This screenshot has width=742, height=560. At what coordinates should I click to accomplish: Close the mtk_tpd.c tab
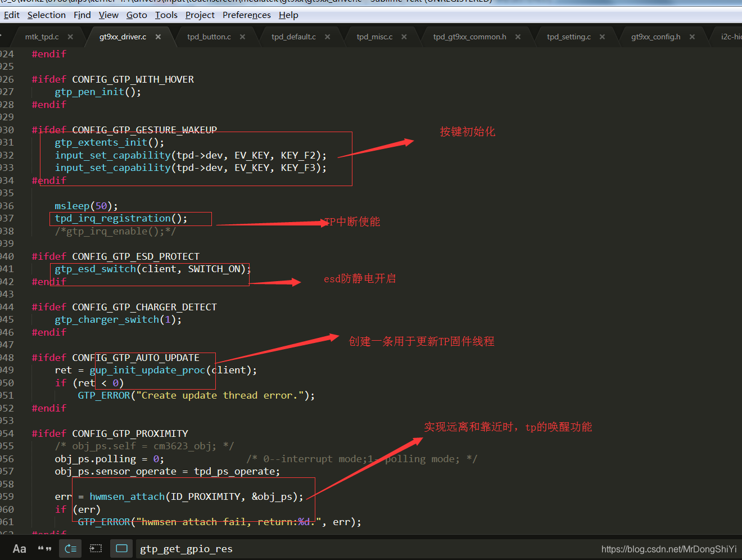click(70, 37)
